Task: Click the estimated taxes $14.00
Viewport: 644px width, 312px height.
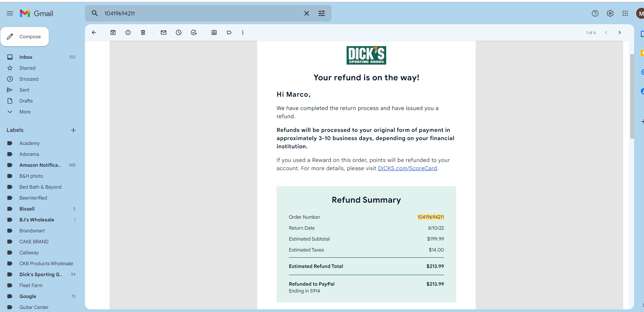Action: pos(436,250)
